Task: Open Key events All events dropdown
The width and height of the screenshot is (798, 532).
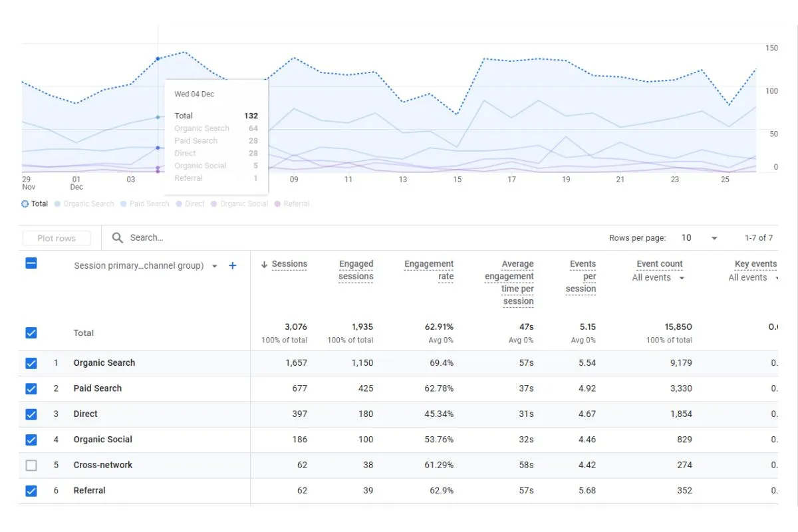Action: (x=753, y=278)
